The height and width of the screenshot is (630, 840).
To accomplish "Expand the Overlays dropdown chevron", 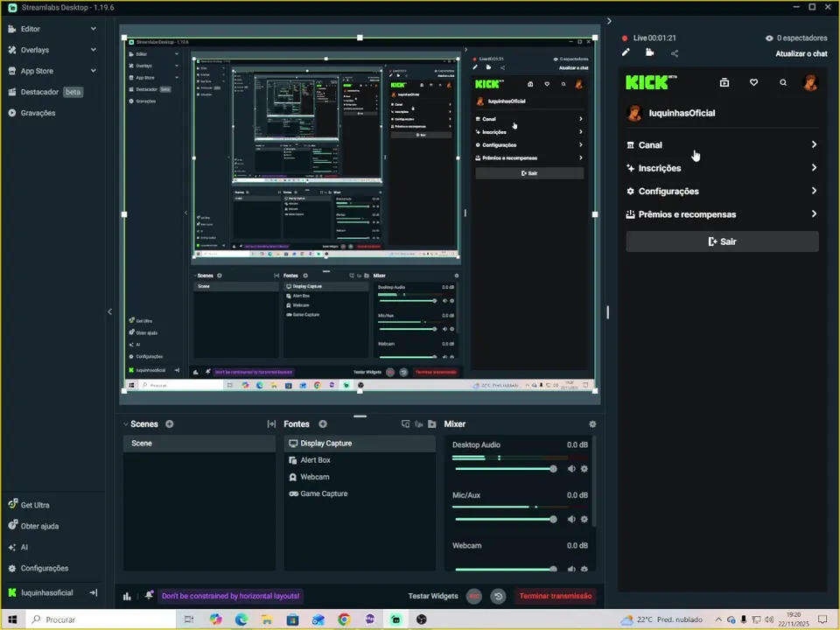I will [x=94, y=50].
